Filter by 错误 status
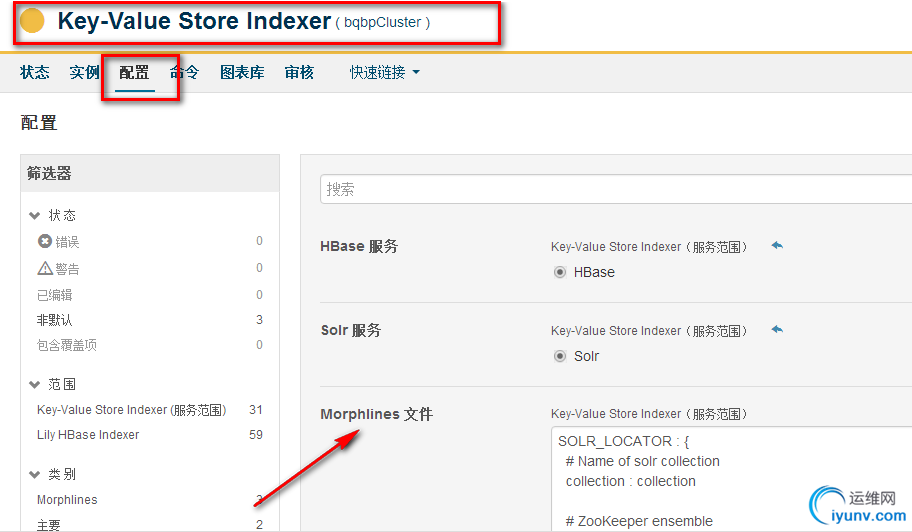Screen dimensions: 912x532 coord(67,241)
